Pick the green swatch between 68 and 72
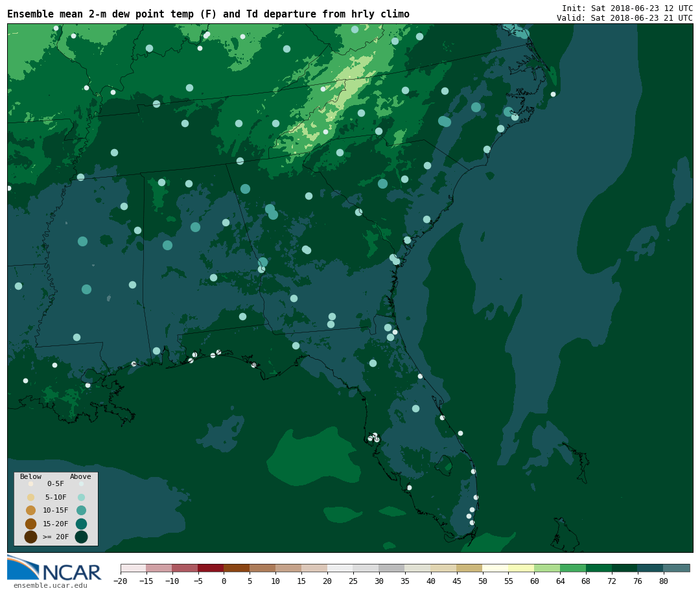 [599, 568]
